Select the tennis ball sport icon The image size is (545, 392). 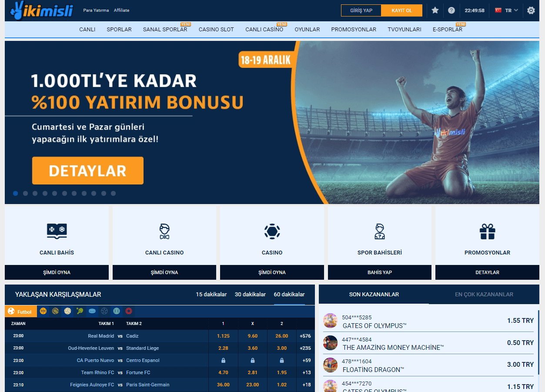click(x=55, y=311)
